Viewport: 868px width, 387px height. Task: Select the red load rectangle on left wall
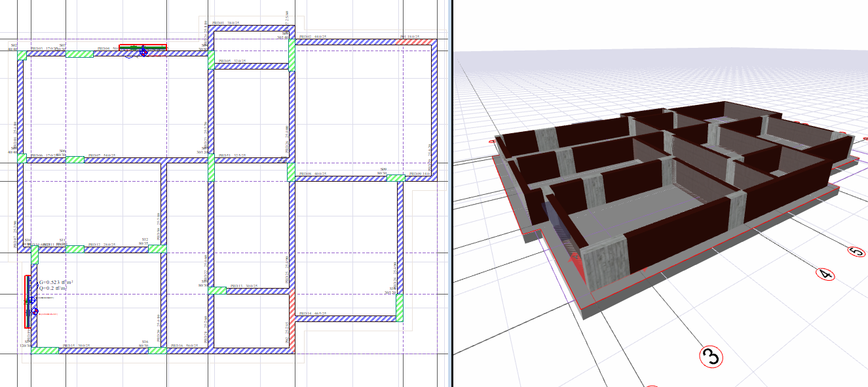pos(26,302)
